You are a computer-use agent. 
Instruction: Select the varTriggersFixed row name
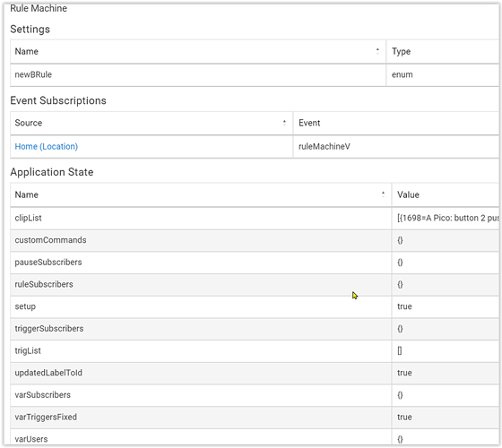click(46, 417)
